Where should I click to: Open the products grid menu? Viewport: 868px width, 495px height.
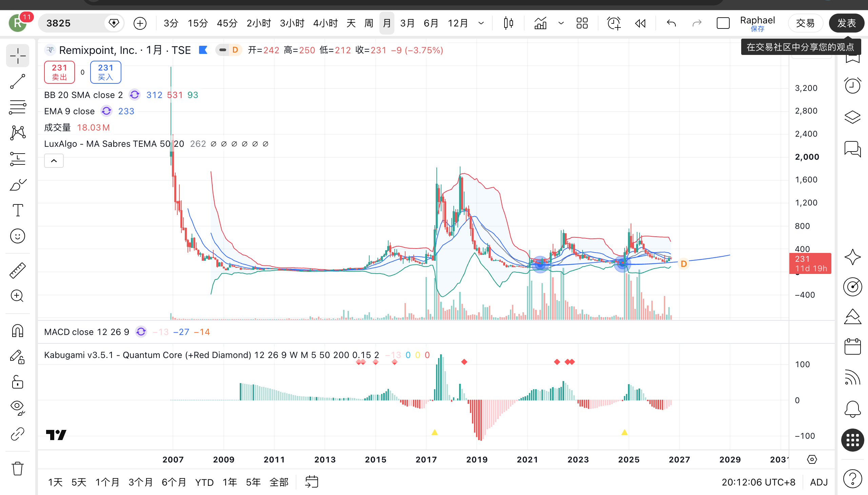[x=852, y=440]
